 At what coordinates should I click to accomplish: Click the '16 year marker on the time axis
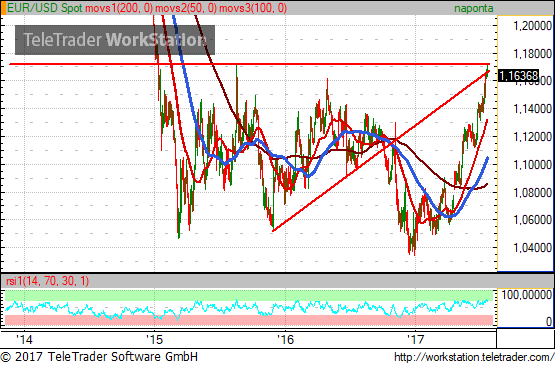285,339
